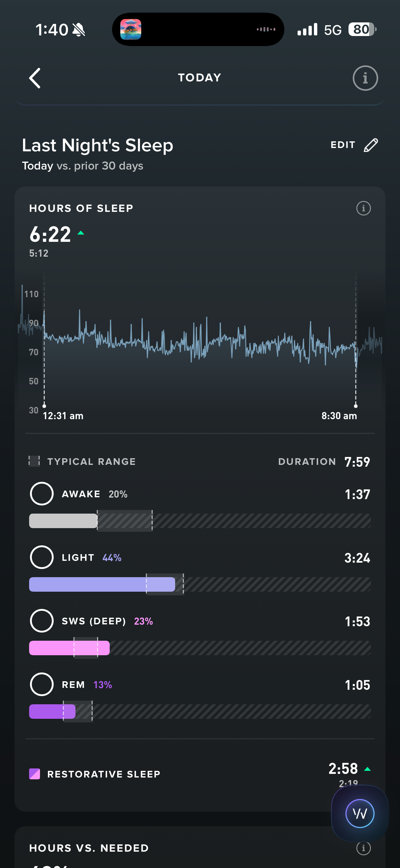Toggle the SWS (Deep) stage circle
400x868 pixels.
click(x=42, y=621)
